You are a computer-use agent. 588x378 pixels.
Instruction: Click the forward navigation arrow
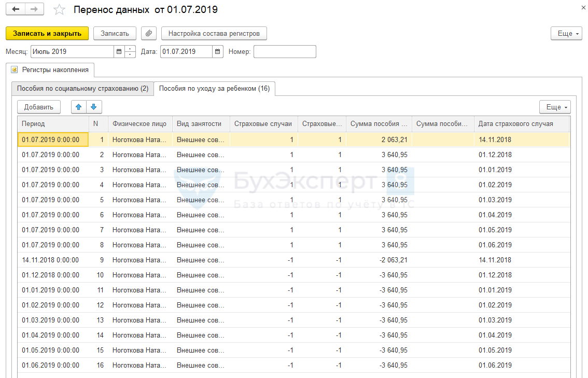[x=34, y=9]
